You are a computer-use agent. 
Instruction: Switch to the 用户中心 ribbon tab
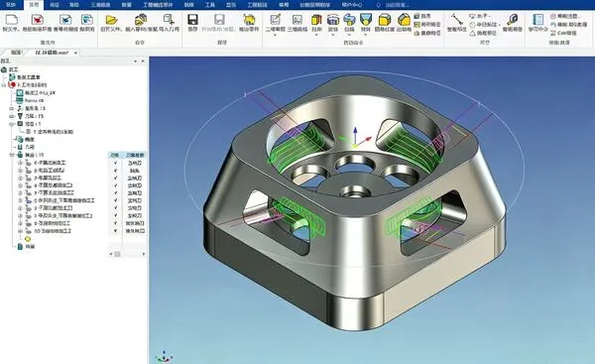352,5
